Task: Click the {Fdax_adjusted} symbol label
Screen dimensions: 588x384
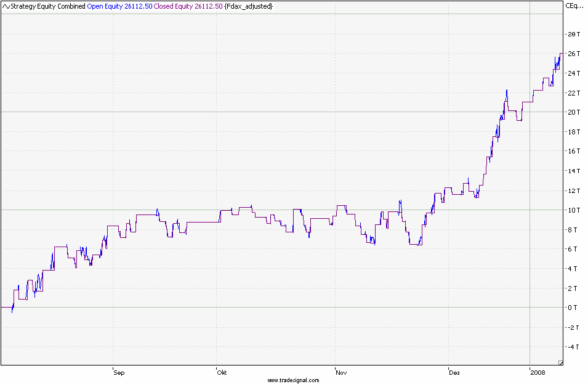Action: point(248,6)
